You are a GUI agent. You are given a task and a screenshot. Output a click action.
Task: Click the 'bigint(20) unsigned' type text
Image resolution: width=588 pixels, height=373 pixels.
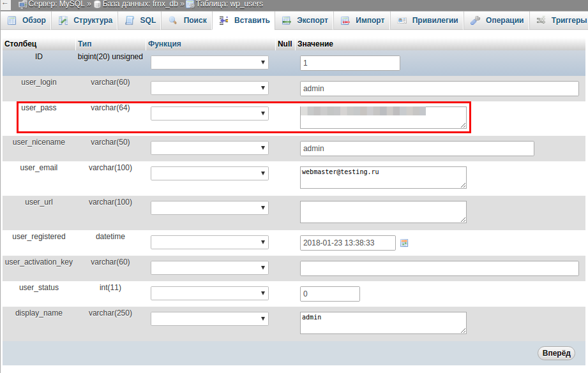110,57
